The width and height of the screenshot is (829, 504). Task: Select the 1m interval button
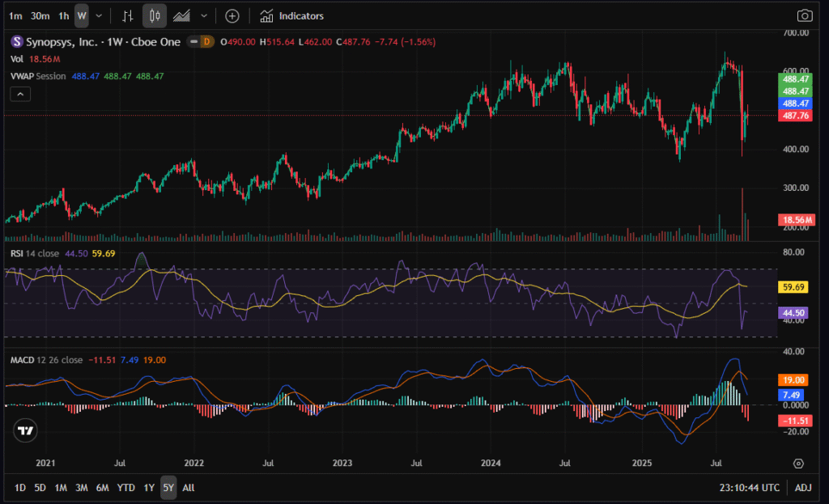(x=15, y=15)
